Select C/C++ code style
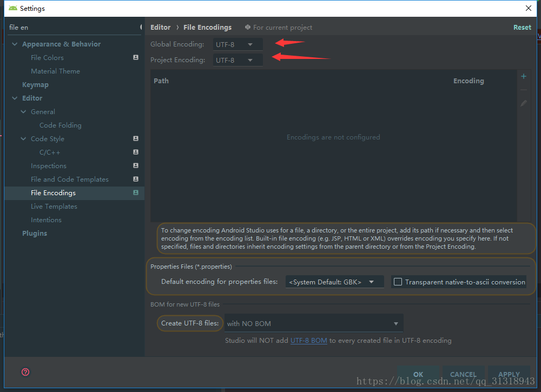Image resolution: width=541 pixels, height=392 pixels. coord(50,152)
